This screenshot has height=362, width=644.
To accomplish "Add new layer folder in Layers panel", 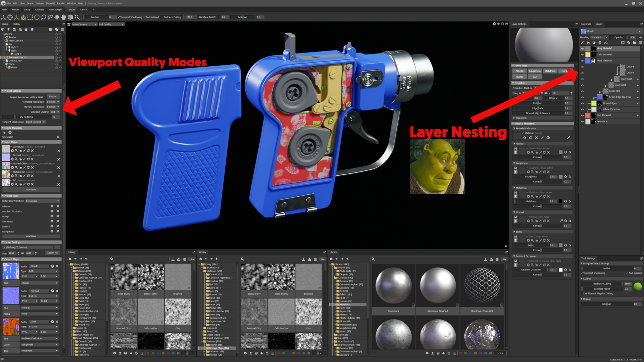I will [x=634, y=42].
